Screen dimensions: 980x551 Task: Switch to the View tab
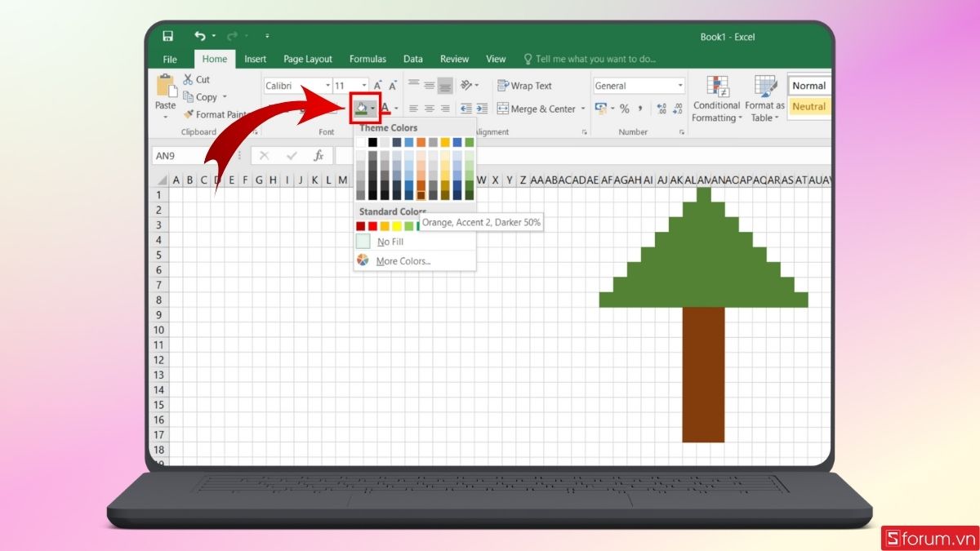(496, 59)
